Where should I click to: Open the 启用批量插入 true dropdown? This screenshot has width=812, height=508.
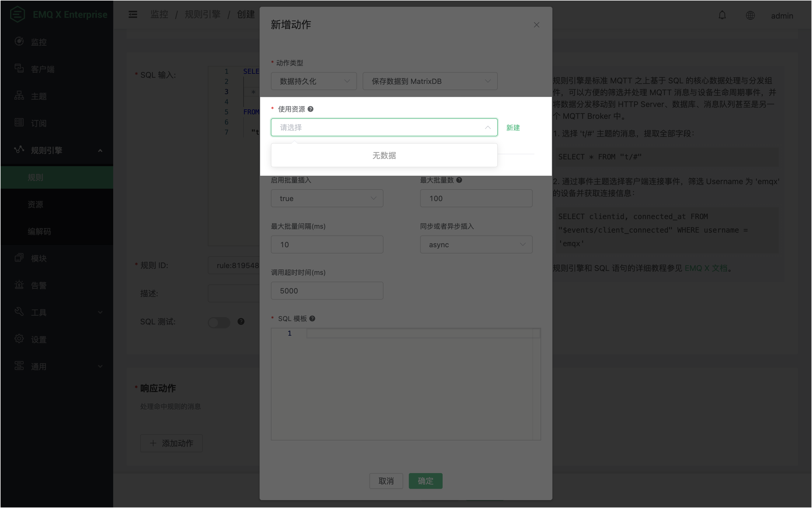tap(327, 198)
